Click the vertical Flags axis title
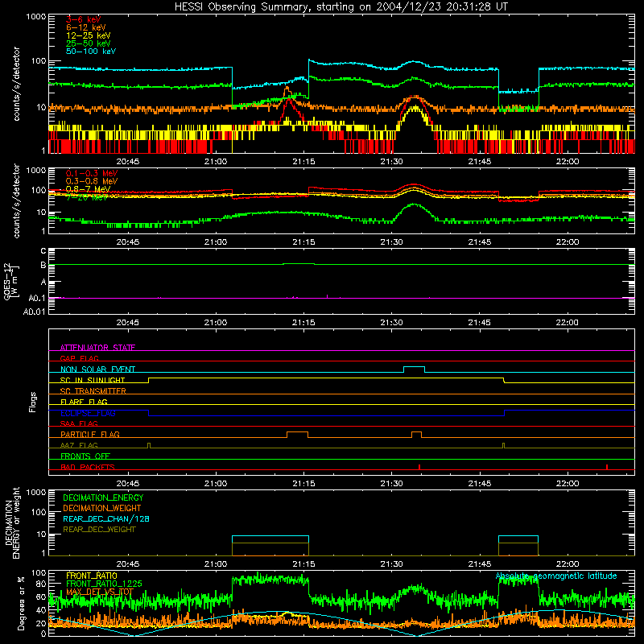 click(x=32, y=402)
